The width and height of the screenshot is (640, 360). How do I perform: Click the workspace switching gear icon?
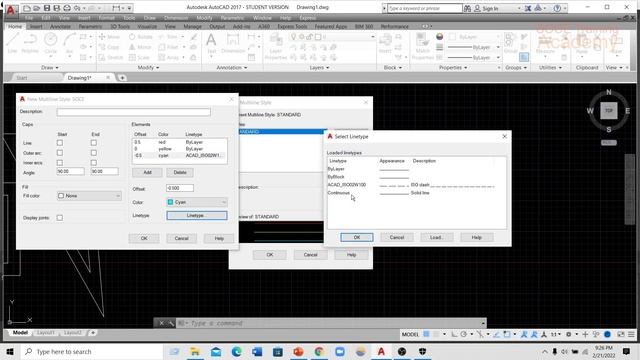tap(569, 334)
